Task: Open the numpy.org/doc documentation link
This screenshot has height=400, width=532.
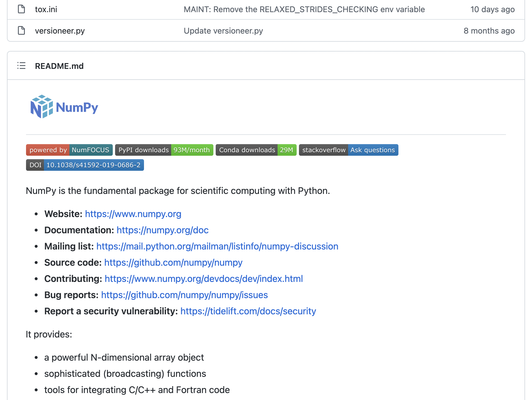Action: (162, 230)
